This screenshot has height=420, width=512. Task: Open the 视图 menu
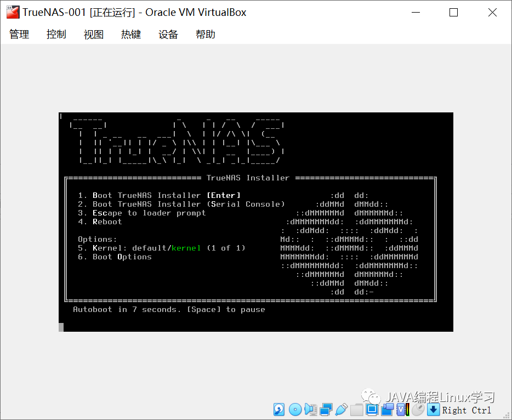[x=94, y=35]
